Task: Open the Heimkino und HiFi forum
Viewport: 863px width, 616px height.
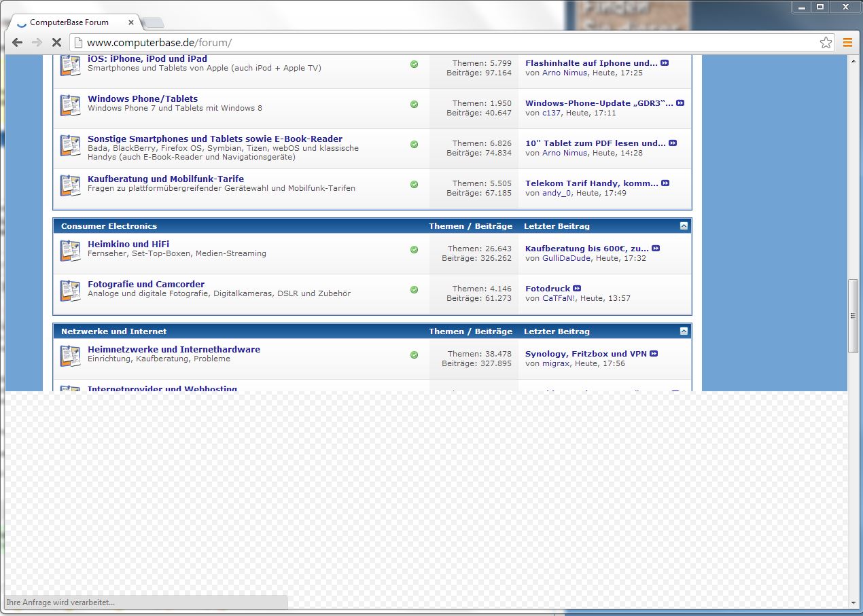Action: pos(128,244)
